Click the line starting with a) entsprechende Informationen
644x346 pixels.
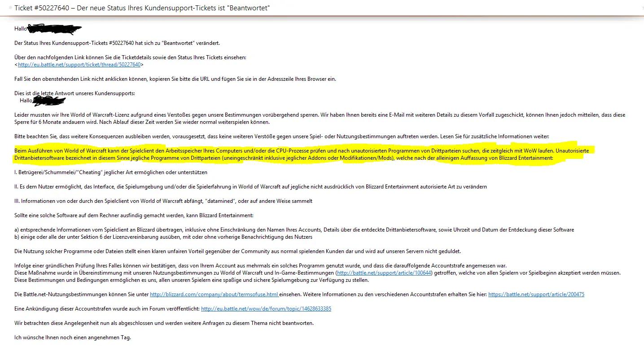click(x=294, y=230)
